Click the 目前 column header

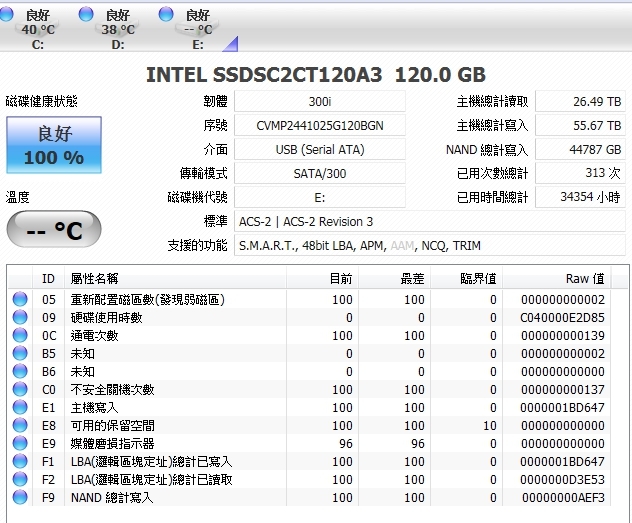[x=322, y=278]
